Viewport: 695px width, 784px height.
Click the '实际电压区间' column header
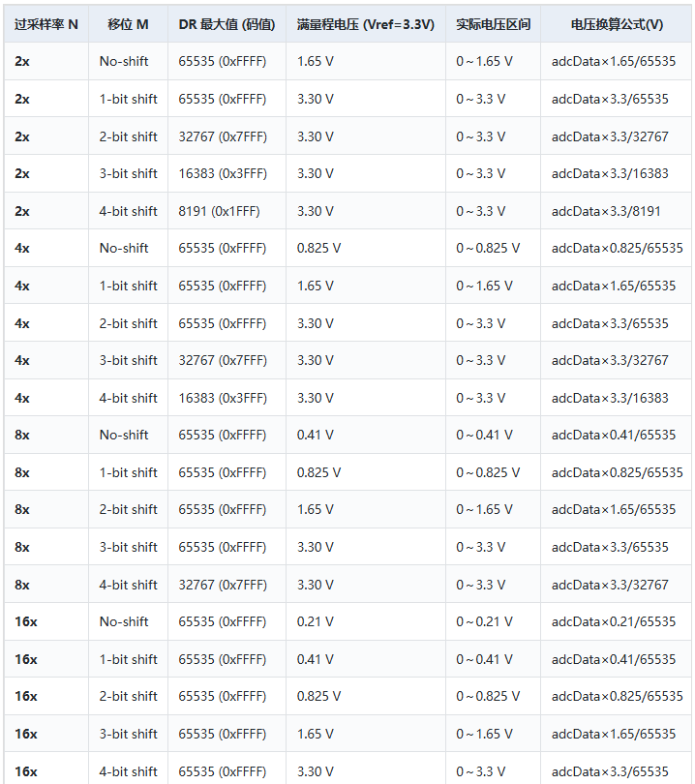point(493,24)
